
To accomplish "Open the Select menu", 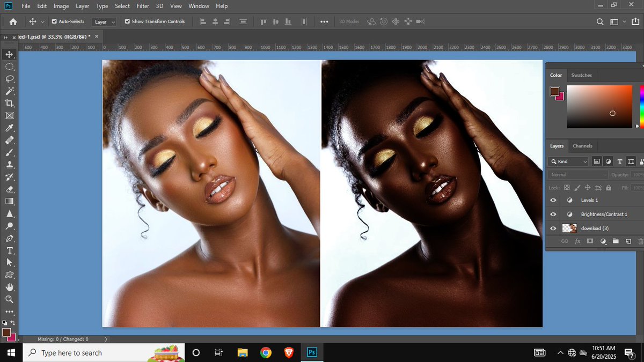I will click(x=122, y=6).
